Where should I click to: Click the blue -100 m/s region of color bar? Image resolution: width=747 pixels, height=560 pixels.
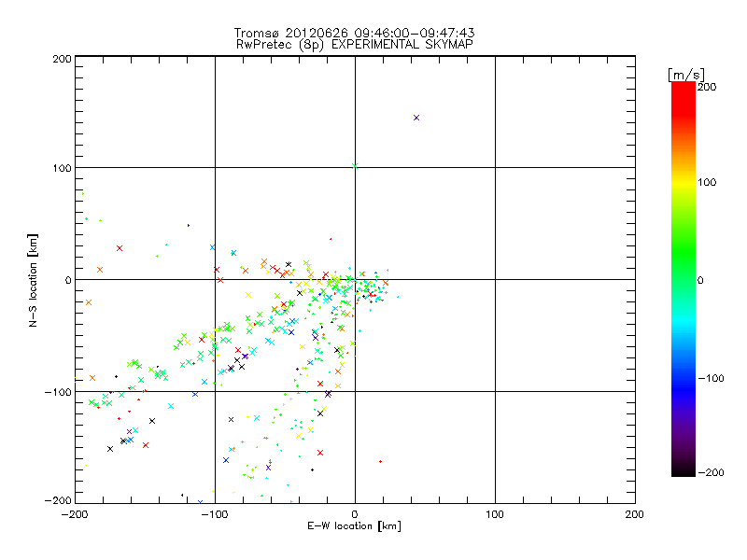pyautogui.click(x=684, y=379)
